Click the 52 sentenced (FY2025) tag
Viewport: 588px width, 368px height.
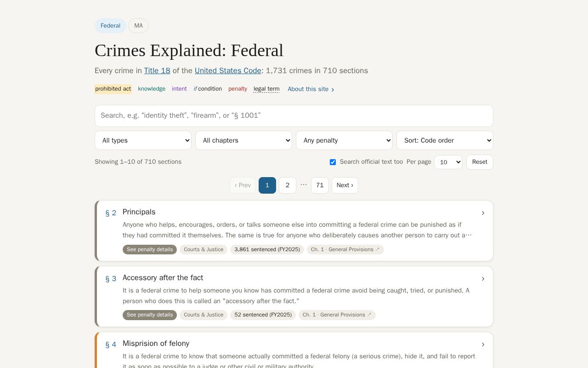point(263,315)
